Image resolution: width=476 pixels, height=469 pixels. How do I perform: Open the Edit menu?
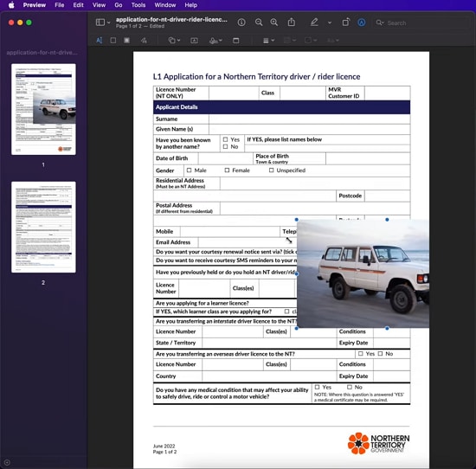[78, 5]
